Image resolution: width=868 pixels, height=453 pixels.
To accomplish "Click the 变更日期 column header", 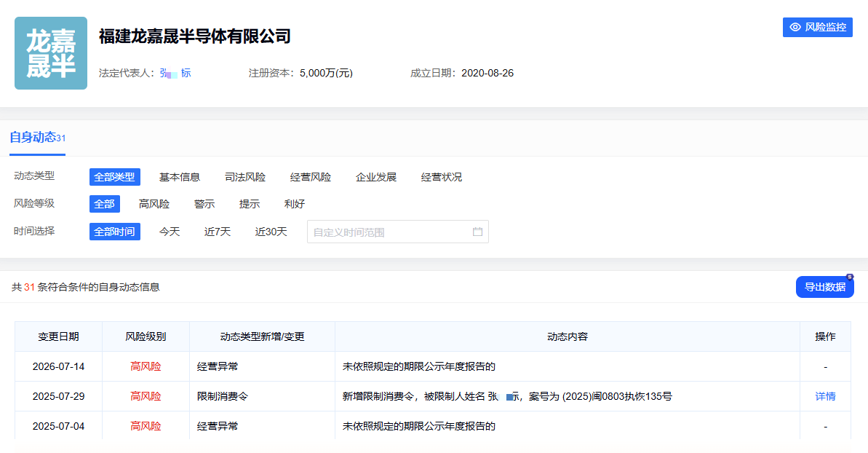I will click(x=58, y=336).
